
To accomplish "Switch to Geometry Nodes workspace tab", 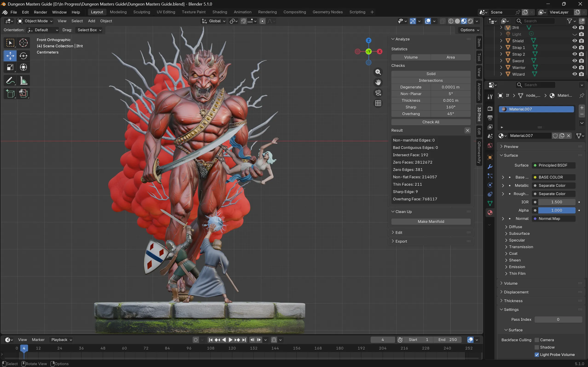I will pos(327,12).
